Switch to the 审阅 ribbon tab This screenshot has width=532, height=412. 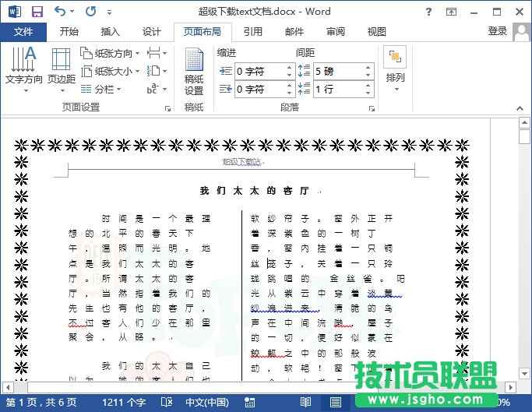[336, 32]
